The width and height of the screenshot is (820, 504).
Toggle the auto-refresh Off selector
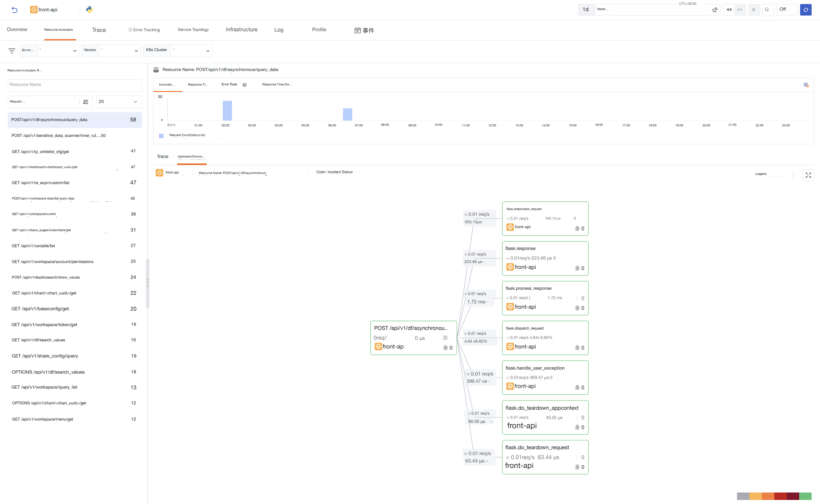pos(787,10)
